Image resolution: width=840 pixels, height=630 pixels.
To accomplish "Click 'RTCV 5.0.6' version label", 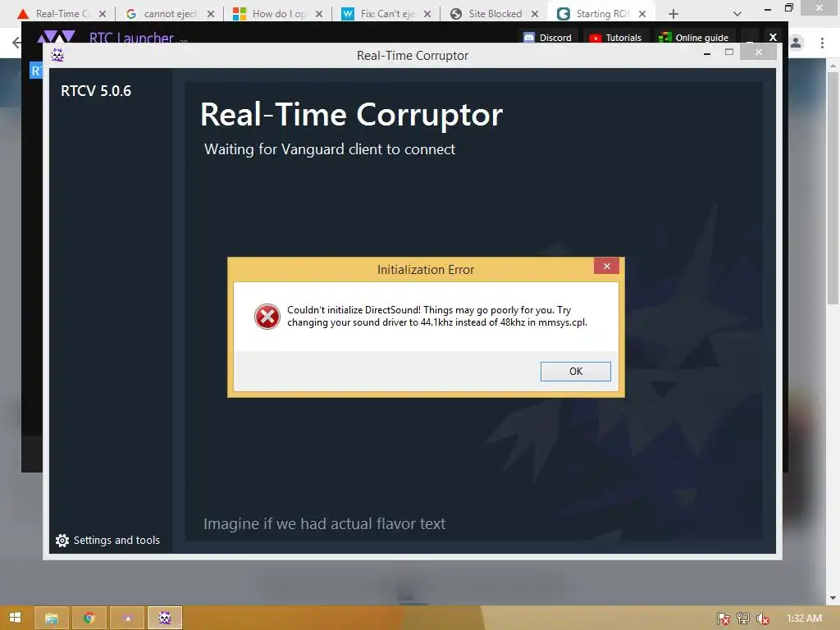I will [96, 91].
